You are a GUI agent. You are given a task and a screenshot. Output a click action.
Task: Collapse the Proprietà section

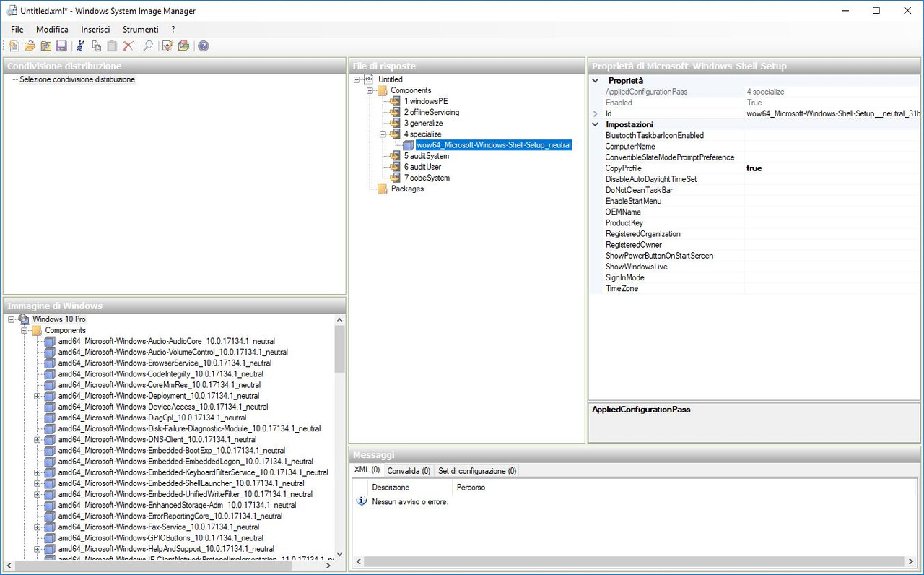[x=596, y=81]
